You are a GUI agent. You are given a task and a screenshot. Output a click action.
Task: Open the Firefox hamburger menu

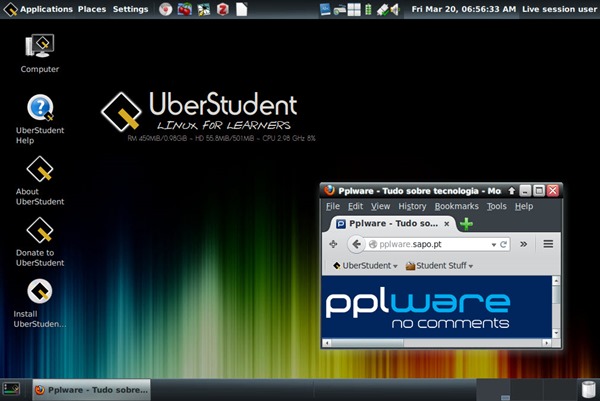(x=548, y=244)
